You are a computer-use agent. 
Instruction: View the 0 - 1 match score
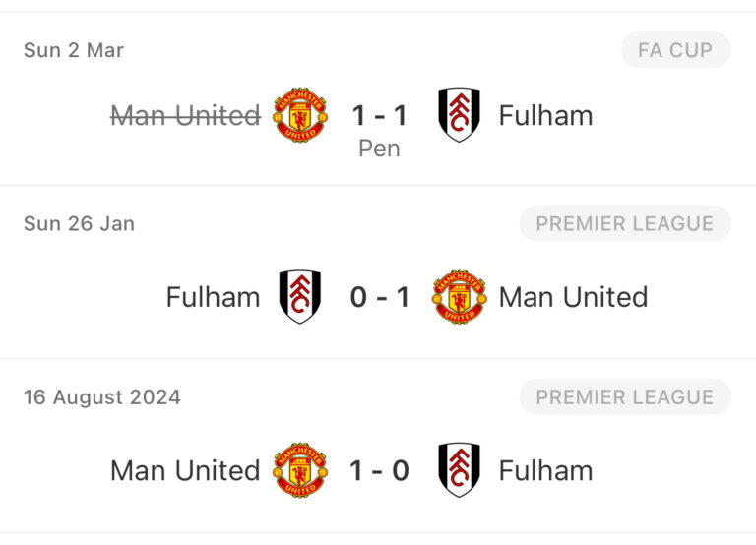tap(380, 297)
